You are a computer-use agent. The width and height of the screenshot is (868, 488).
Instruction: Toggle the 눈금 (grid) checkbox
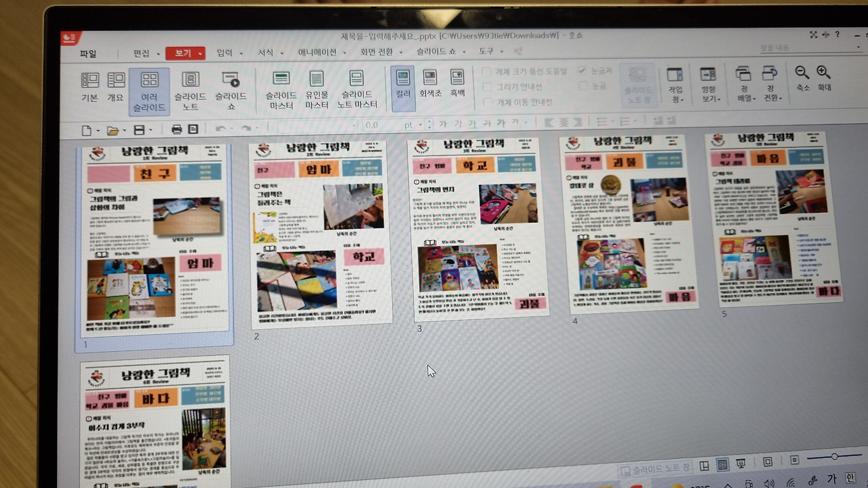583,86
